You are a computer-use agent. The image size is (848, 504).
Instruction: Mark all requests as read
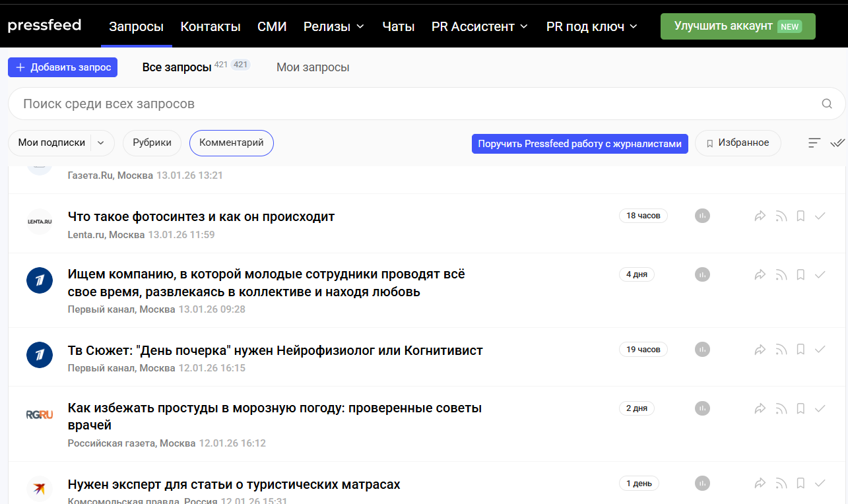point(837,142)
